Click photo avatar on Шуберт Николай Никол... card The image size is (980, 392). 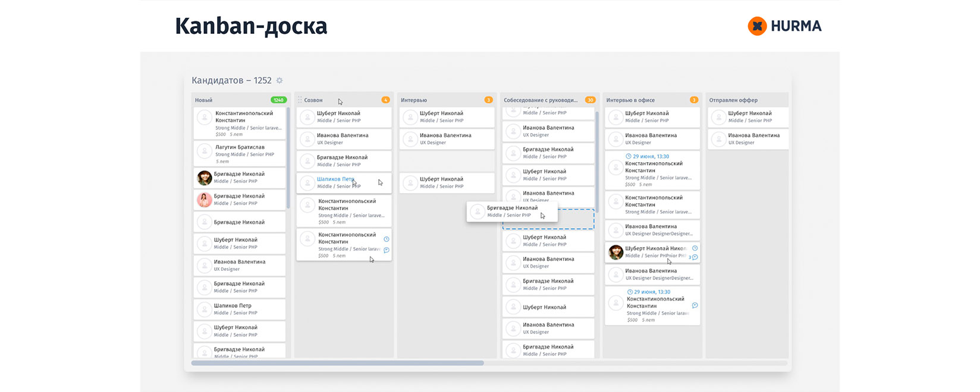point(615,252)
